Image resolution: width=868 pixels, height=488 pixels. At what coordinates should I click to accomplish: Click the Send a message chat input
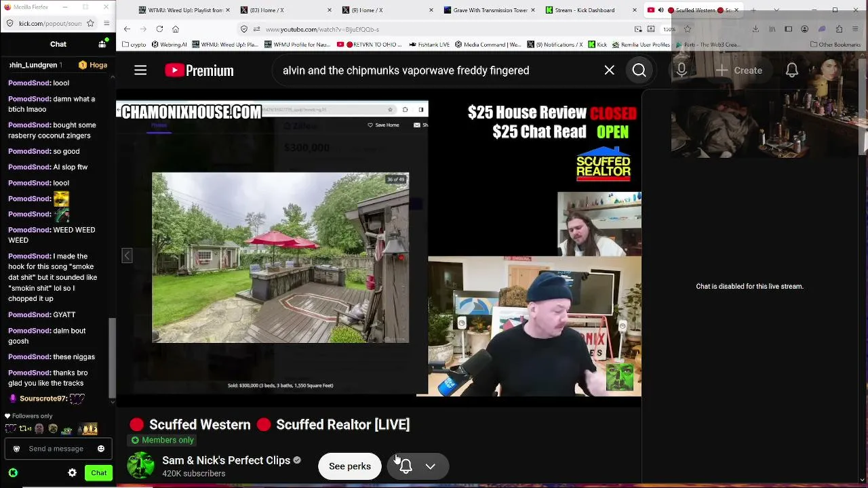57,449
